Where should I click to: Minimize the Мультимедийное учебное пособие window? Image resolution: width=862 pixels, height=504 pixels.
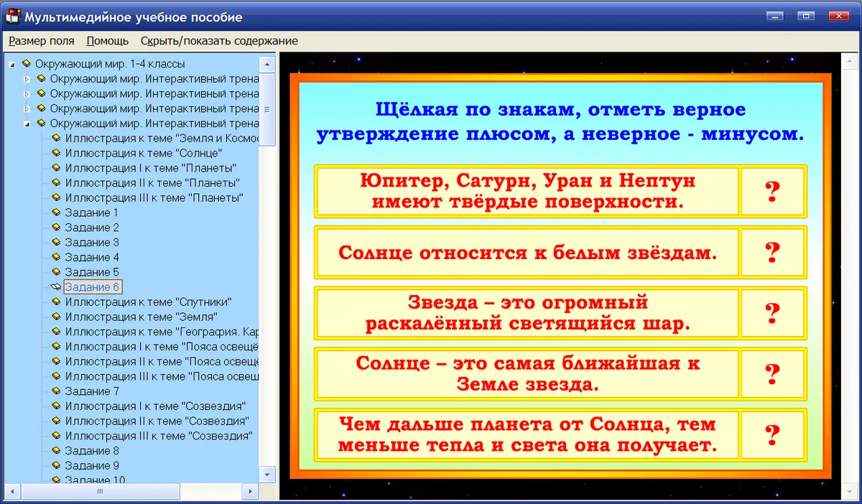click(774, 16)
